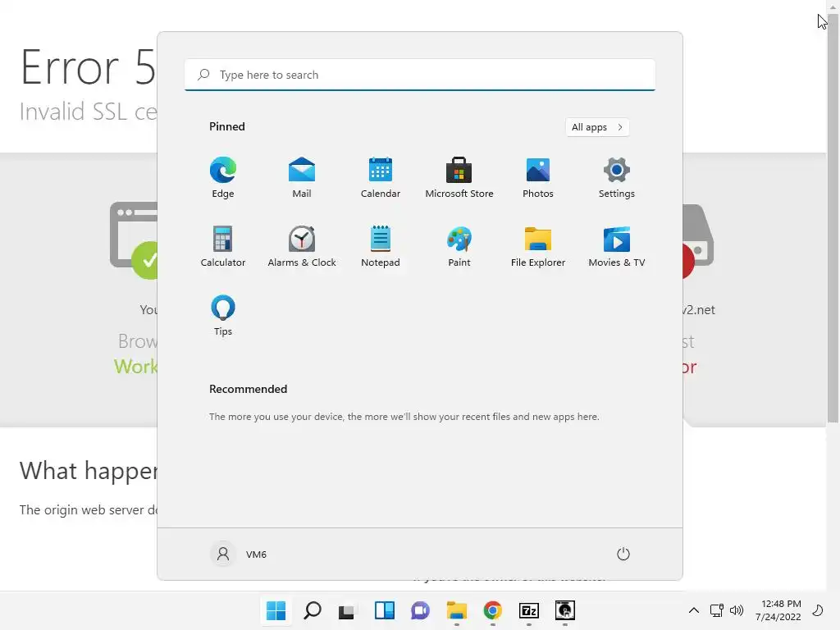Launch the Photos app
Image resolution: width=840 pixels, height=630 pixels.
pos(538,177)
